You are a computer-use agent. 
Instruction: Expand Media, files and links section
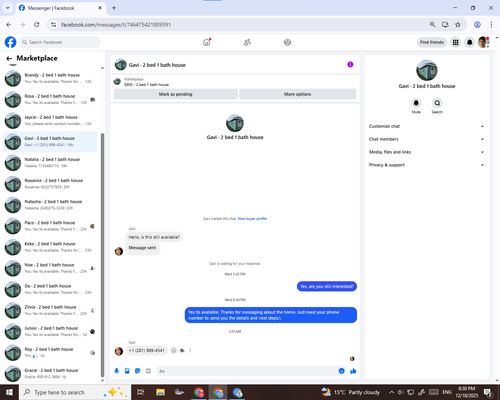pos(426,152)
